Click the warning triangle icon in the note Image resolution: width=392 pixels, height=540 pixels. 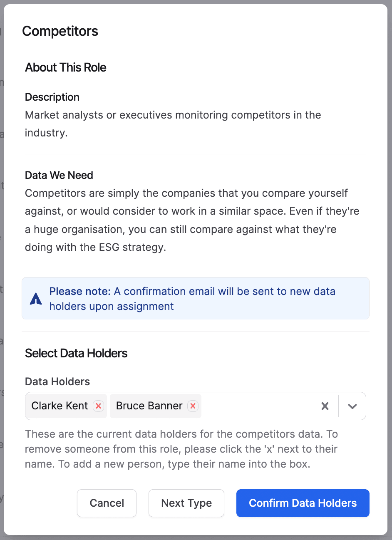click(x=36, y=299)
